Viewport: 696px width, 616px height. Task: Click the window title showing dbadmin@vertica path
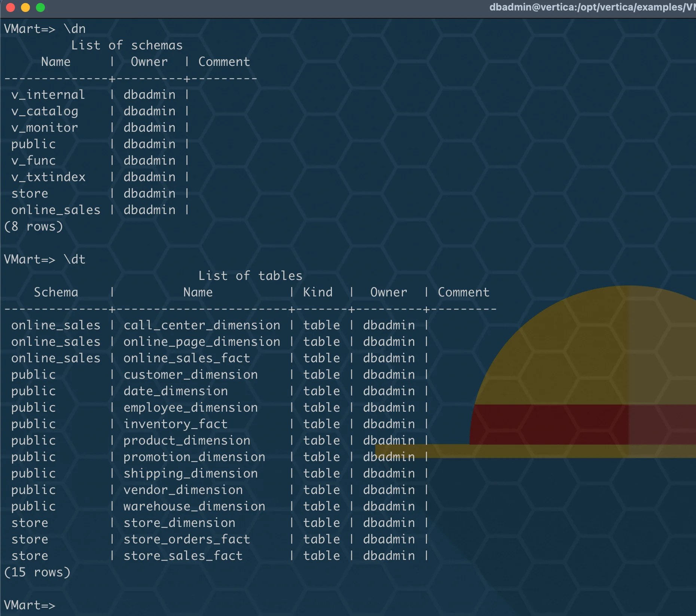pos(592,7)
